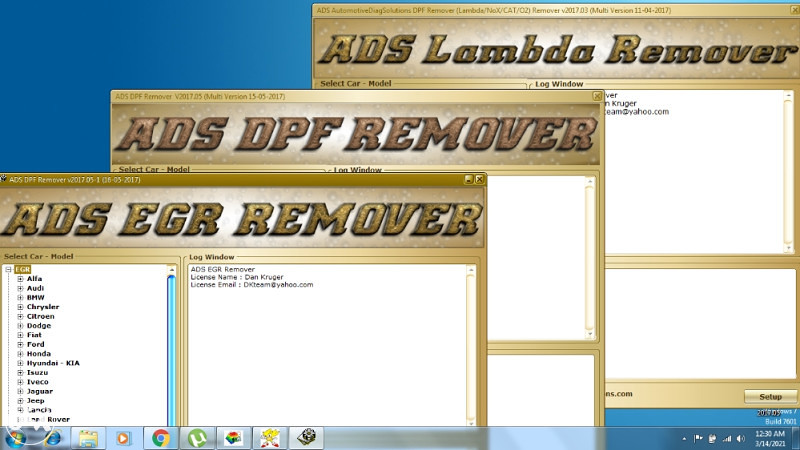
Task: Expand the Ford tree node
Action: tap(20, 344)
